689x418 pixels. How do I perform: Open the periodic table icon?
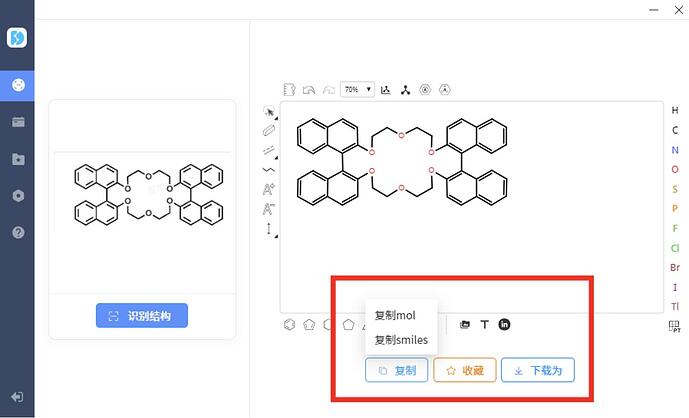pyautogui.click(x=674, y=326)
